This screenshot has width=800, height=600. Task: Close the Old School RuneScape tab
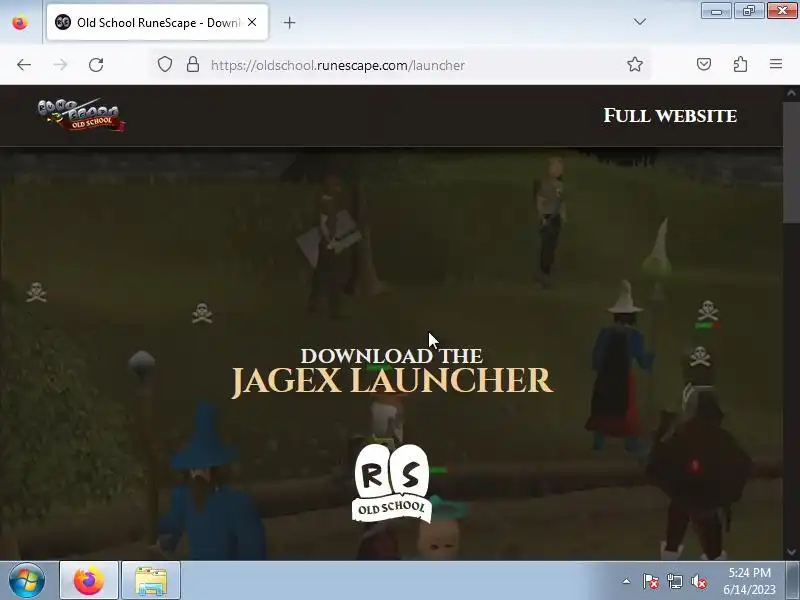click(x=252, y=22)
